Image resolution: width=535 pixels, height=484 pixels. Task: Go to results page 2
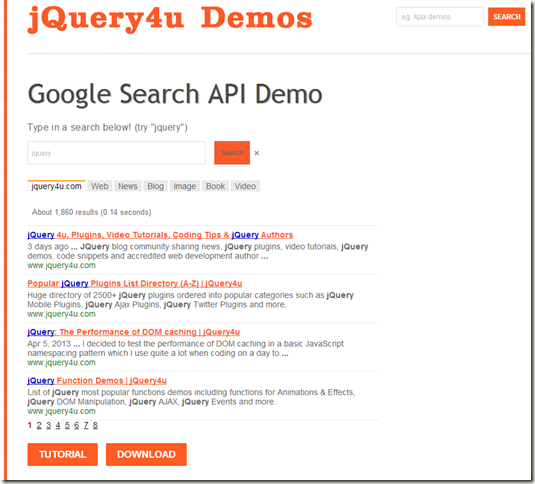coord(39,425)
